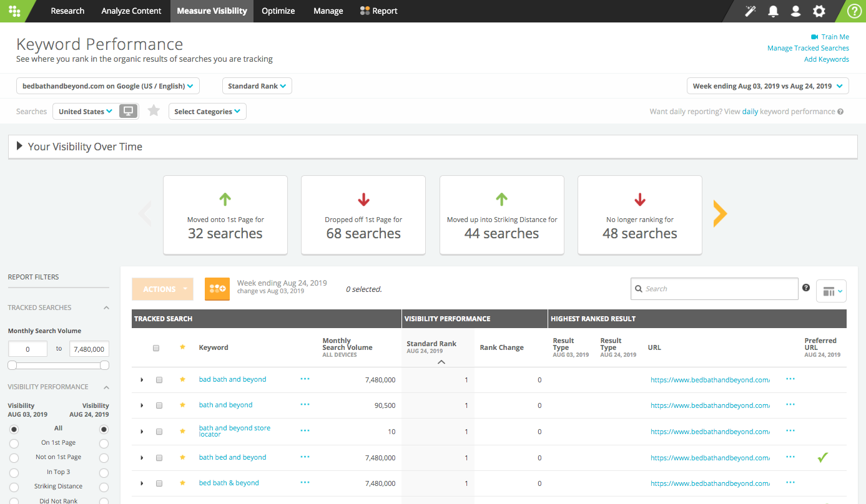Tick checkbox for bath and beyond
The height and width of the screenshot is (504, 866).
click(159, 405)
